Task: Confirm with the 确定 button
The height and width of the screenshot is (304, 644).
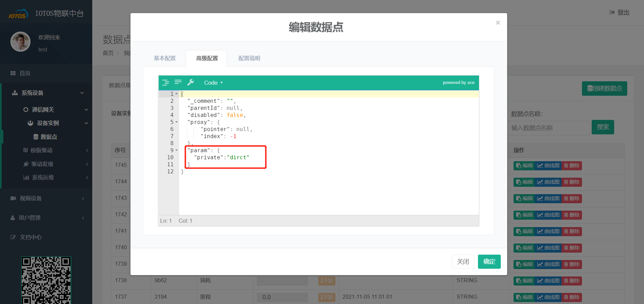Action: [x=489, y=262]
